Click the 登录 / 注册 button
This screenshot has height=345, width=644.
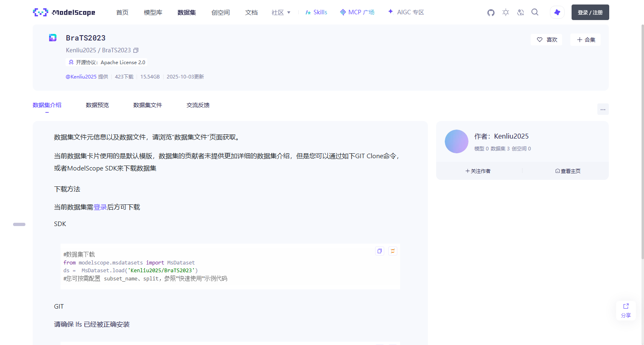(x=590, y=12)
